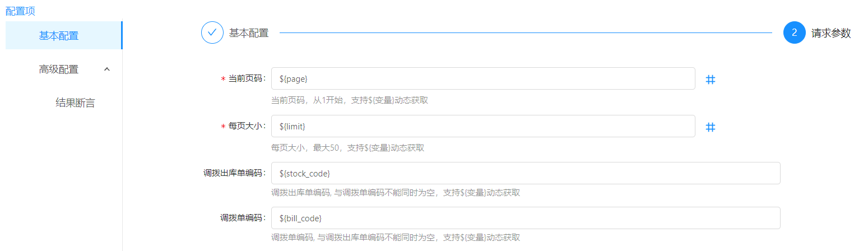Focus the 当前页码 input with ${page}

[482, 79]
